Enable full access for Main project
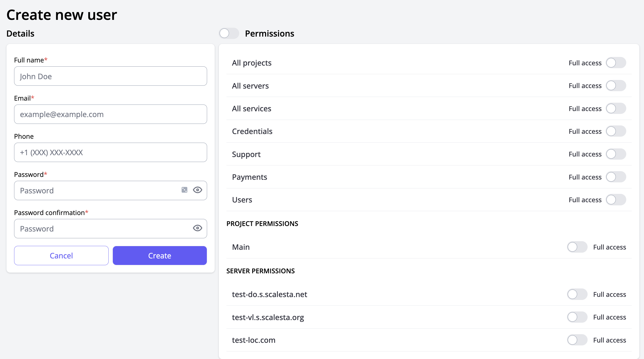This screenshot has height=359, width=644. click(x=577, y=247)
